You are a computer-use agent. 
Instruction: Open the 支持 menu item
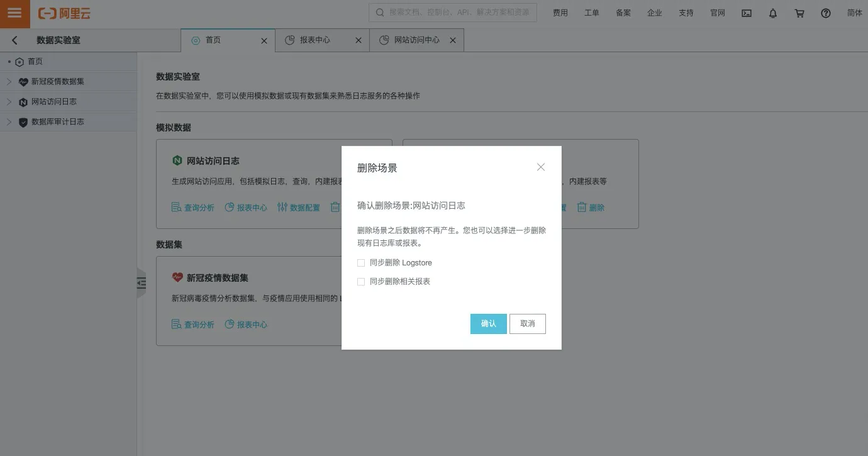click(686, 13)
